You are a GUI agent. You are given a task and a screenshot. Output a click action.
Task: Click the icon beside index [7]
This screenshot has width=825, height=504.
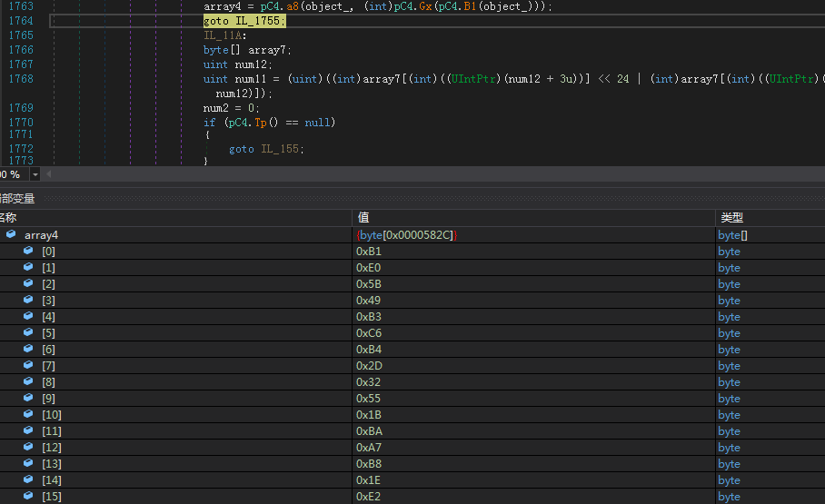28,365
